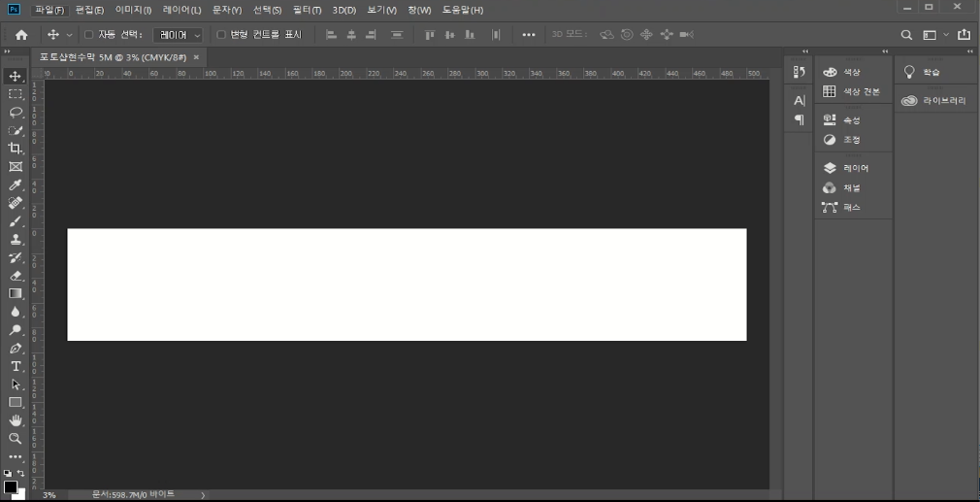Viewport: 980px width, 502px height.
Task: Click the Search magnifier icon top right
Action: tap(906, 35)
